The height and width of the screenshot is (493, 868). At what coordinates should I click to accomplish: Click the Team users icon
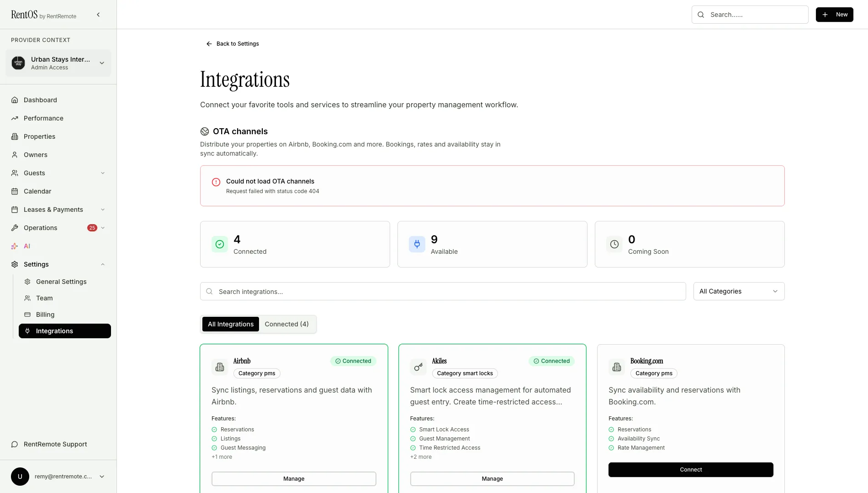(27, 298)
